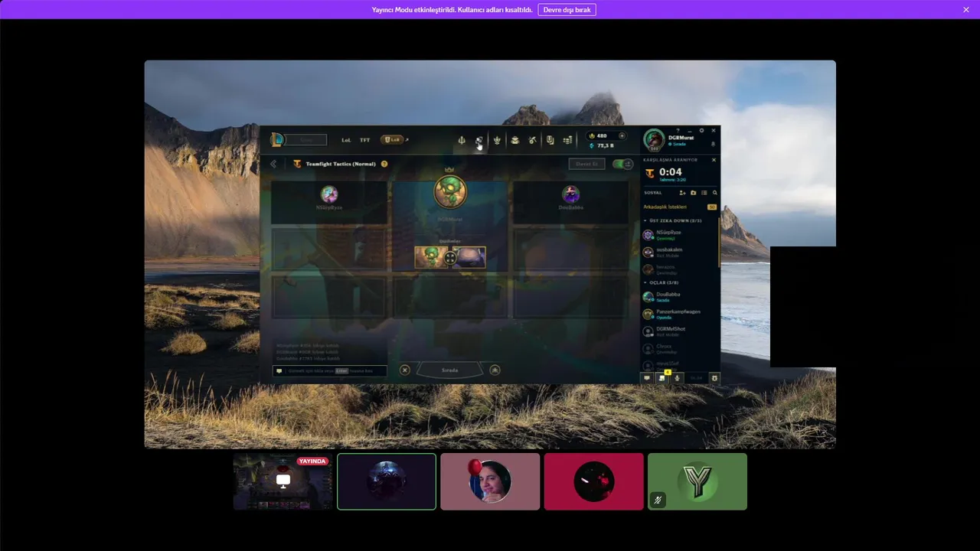Select the red participant tile with the dark avatar
The width and height of the screenshot is (980, 551).
594,481
